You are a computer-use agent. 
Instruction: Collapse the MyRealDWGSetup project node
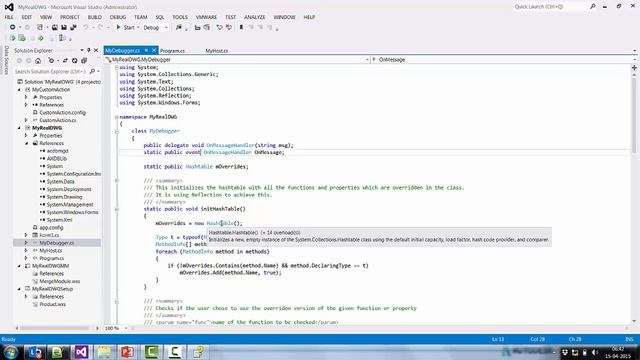tap(19, 289)
